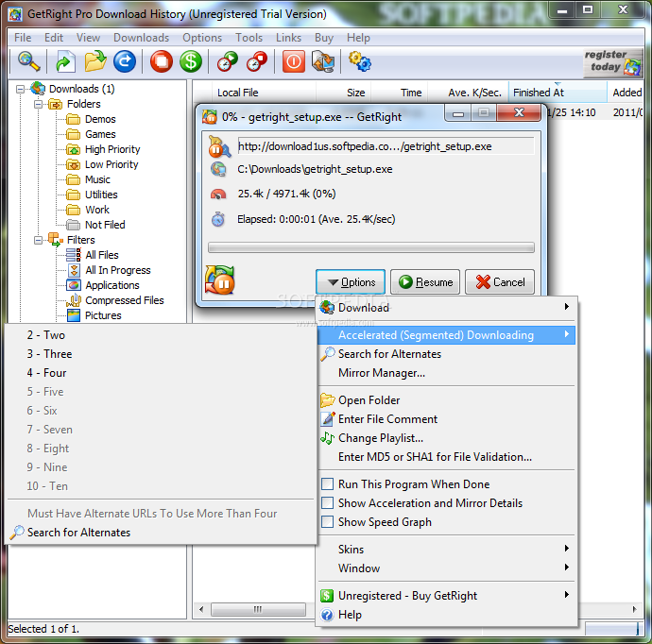Click the green speedometer toolbar icon
This screenshot has width=652, height=644.
[x=228, y=61]
